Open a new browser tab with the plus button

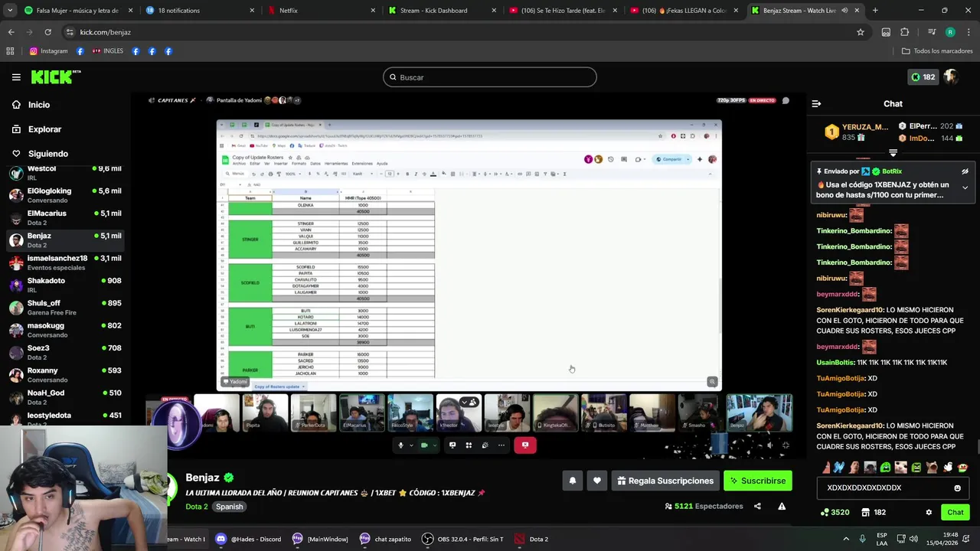[875, 11]
